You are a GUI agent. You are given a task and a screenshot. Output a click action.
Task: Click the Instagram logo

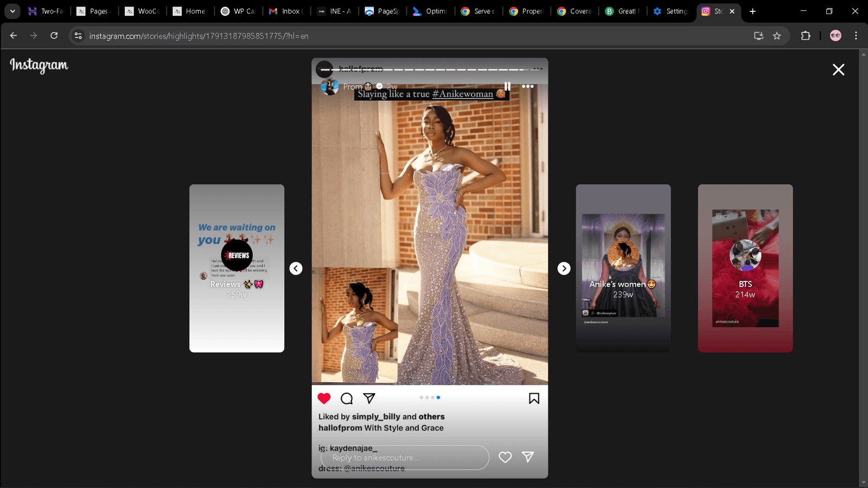[x=39, y=65]
